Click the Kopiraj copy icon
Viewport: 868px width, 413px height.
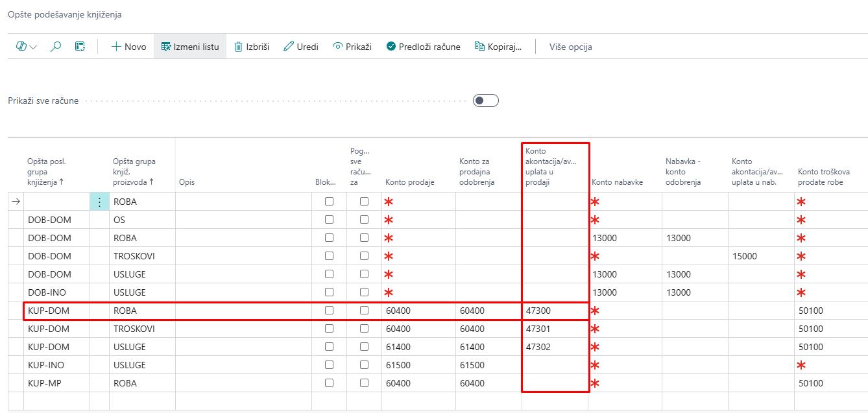point(479,47)
